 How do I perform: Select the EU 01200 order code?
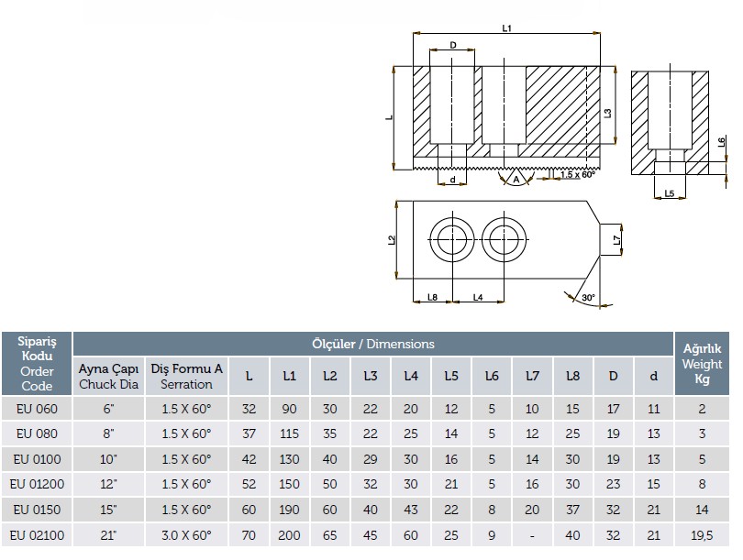tap(37, 483)
